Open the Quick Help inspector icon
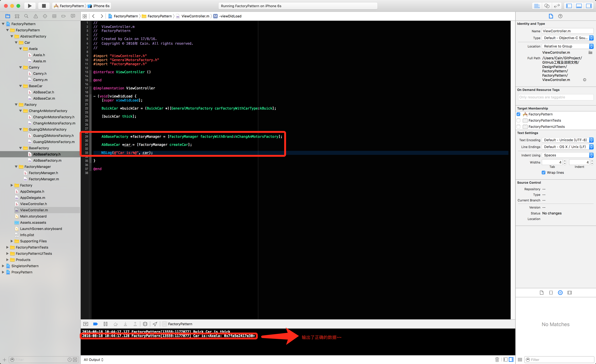Viewport: 596px width, 364px height. coord(560,16)
